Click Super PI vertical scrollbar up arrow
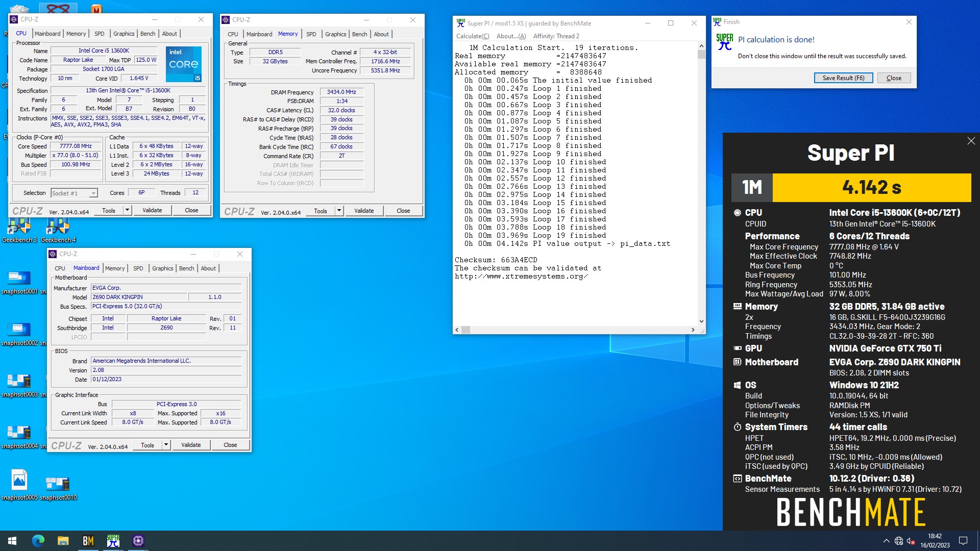980x551 pixels. click(x=701, y=45)
